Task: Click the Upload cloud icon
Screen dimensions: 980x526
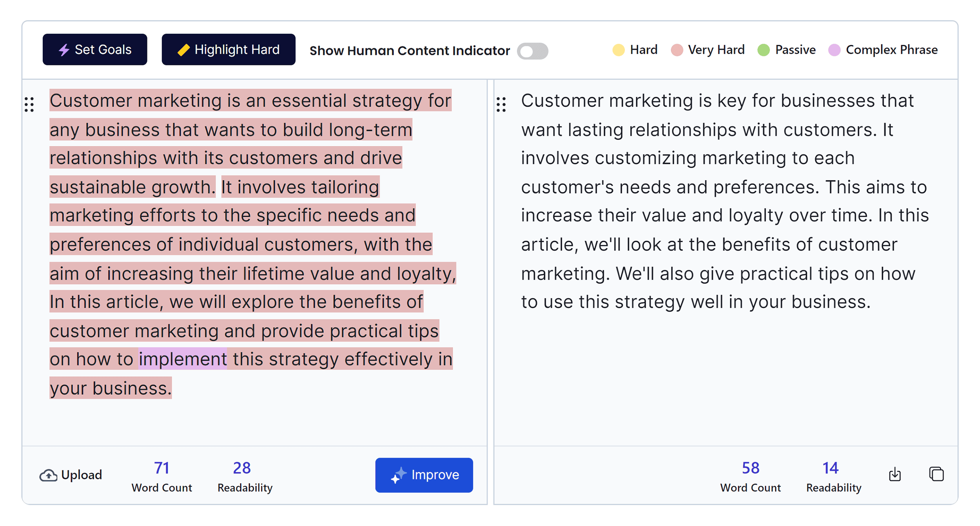Action: [48, 475]
